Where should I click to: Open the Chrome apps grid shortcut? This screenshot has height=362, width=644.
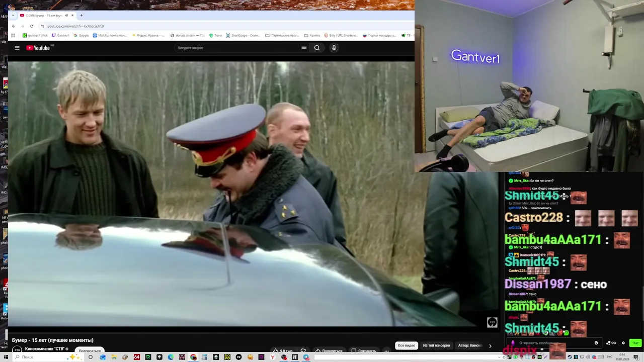coord(13,36)
